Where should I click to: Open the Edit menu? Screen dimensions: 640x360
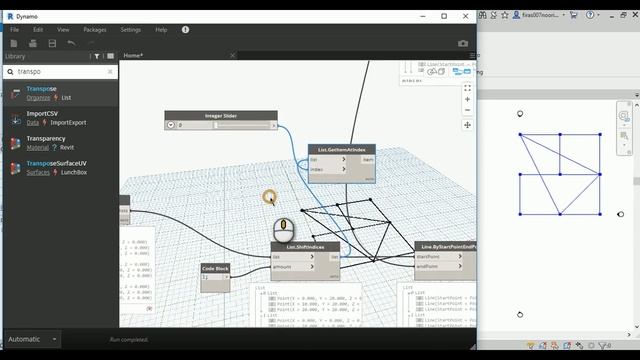(x=38, y=30)
